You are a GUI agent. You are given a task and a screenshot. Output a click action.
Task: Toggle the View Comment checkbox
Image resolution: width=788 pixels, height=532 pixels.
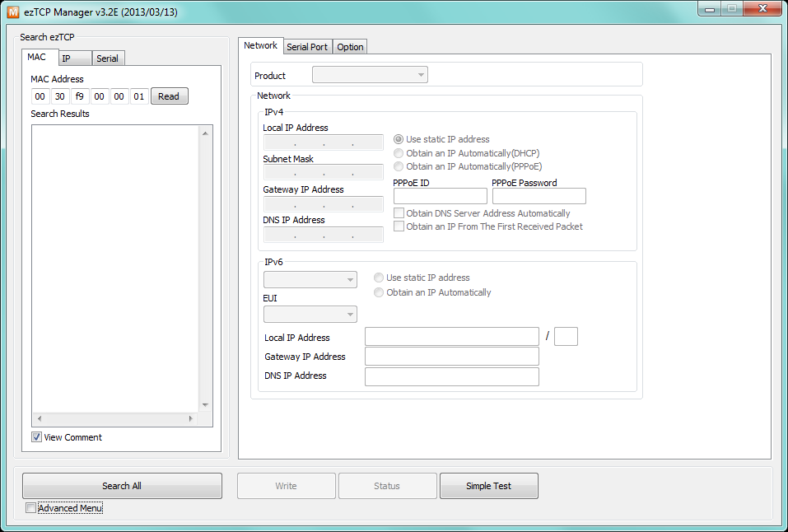[x=37, y=437]
